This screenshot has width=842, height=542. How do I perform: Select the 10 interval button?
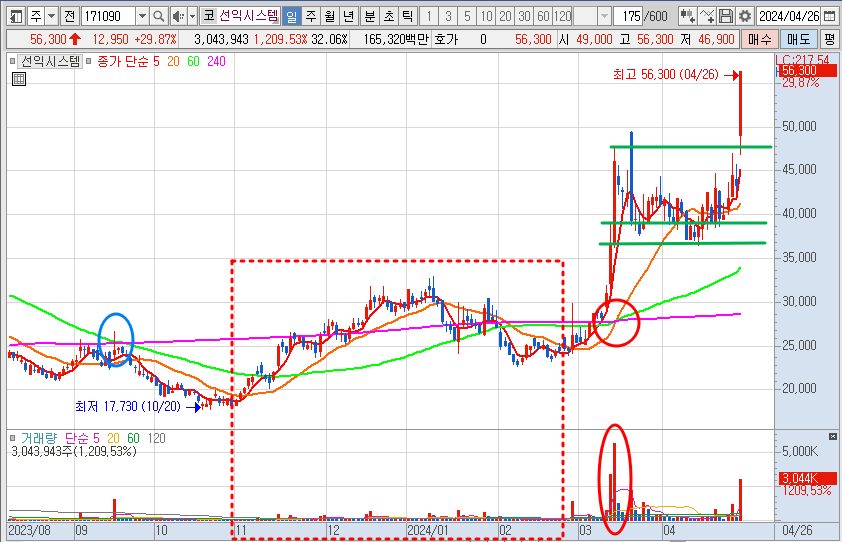[x=487, y=17]
